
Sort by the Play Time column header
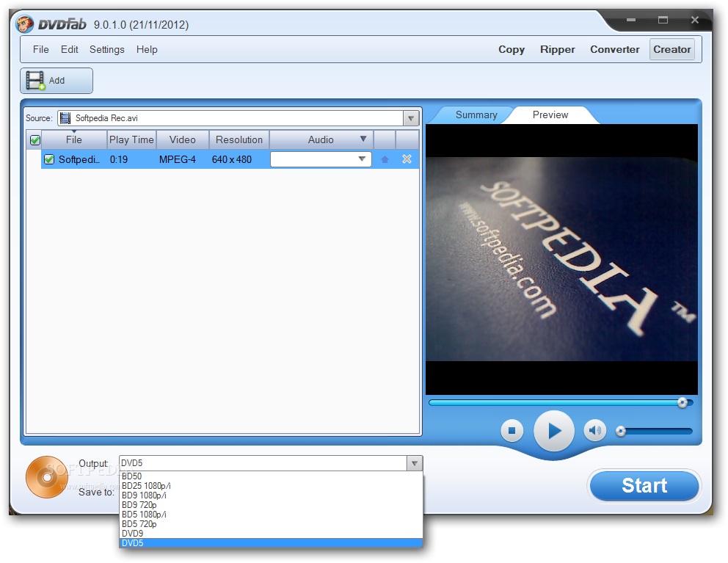pos(131,139)
